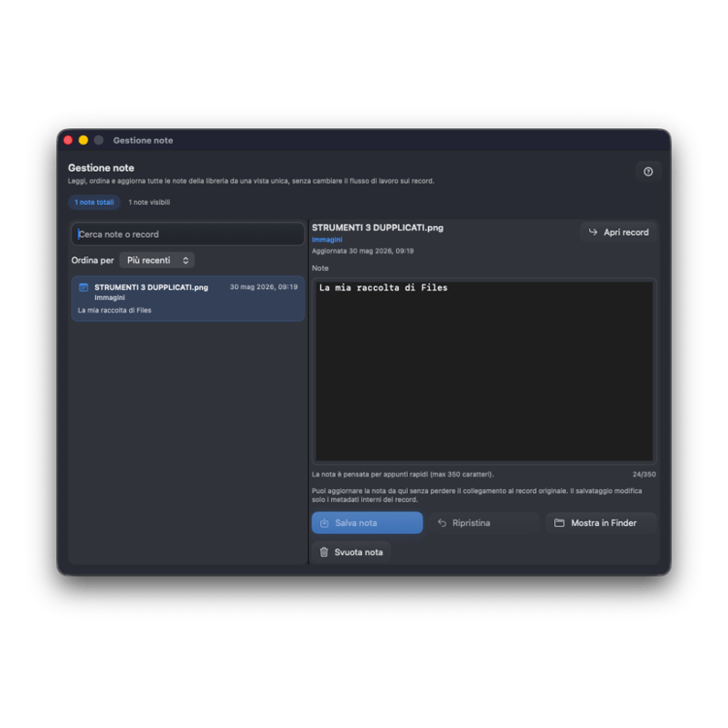
Task: Click inside the note text editor
Action: click(483, 372)
